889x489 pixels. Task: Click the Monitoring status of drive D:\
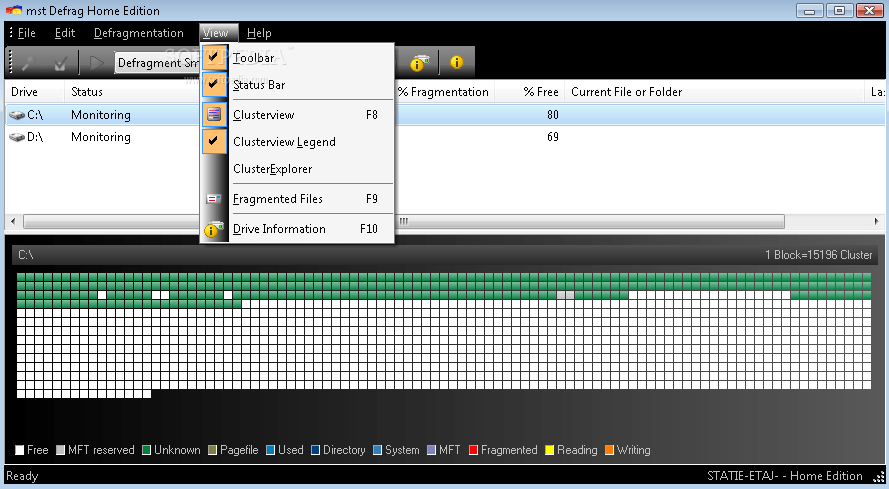(x=101, y=137)
